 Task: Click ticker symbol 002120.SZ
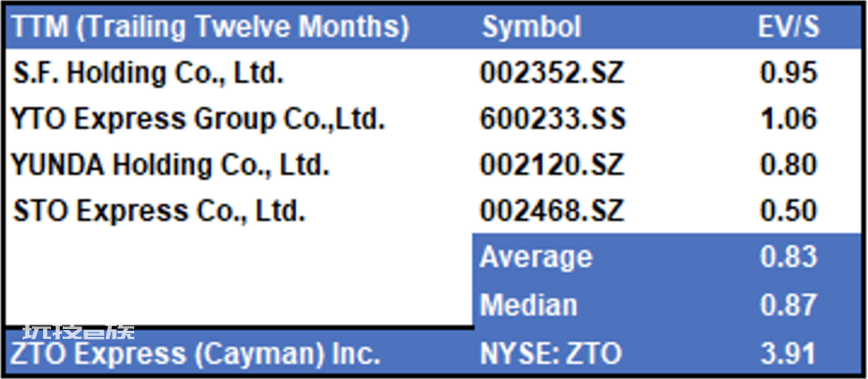tap(552, 166)
